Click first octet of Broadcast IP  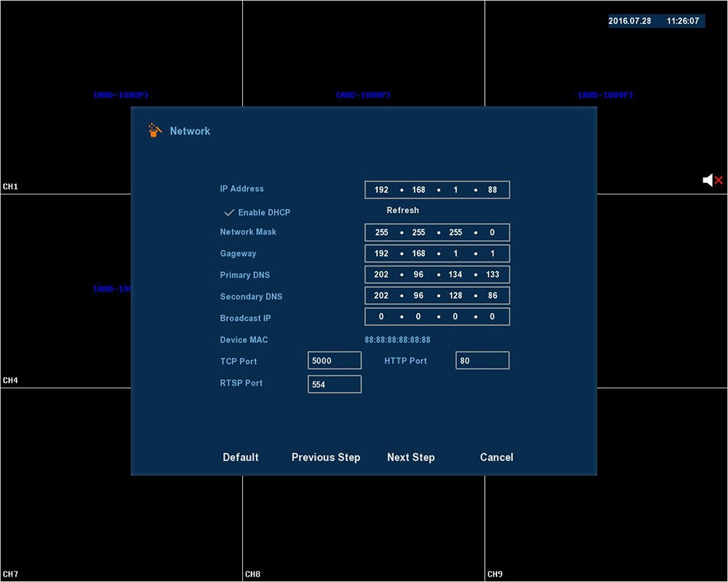[x=382, y=317]
